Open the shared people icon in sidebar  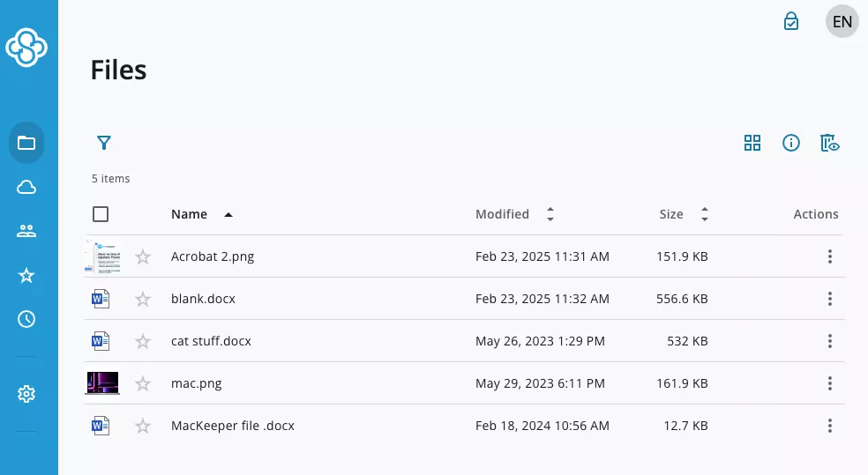[26, 232]
